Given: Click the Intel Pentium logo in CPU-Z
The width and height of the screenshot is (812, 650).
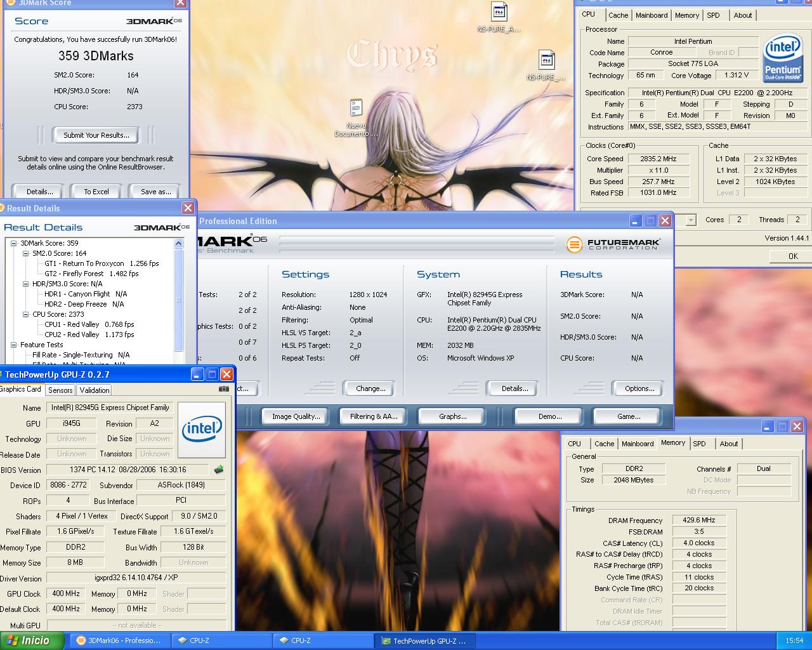Looking at the screenshot, I should click(x=782, y=58).
